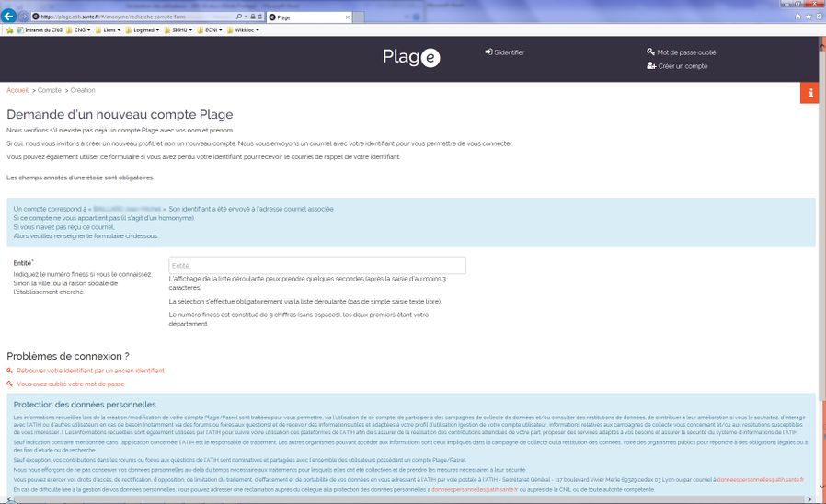
Task: Click the vertical scrollbar down arrow
Action: [x=821, y=488]
